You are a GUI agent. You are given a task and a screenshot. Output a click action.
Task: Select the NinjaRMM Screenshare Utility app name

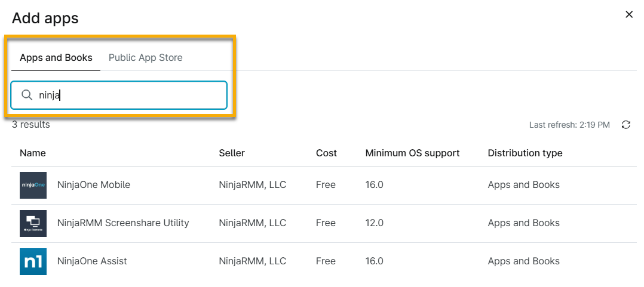tap(123, 223)
